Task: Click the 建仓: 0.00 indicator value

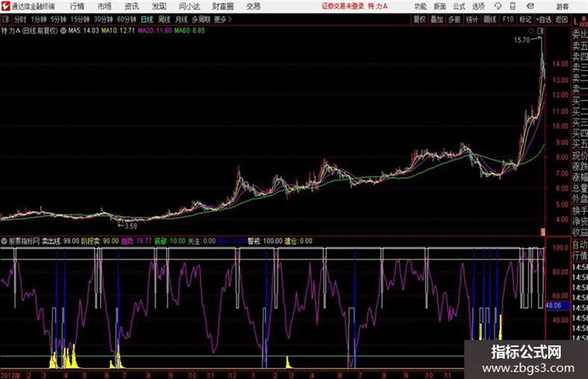Action: (299, 241)
